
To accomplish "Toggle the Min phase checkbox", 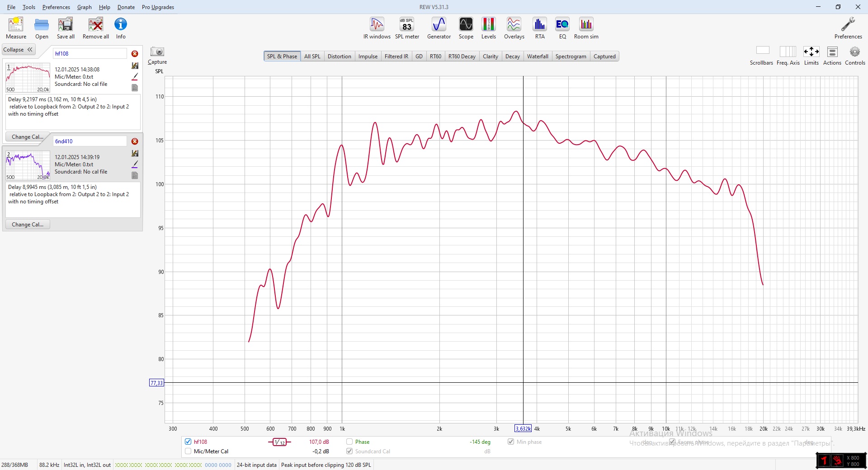I will coord(511,442).
